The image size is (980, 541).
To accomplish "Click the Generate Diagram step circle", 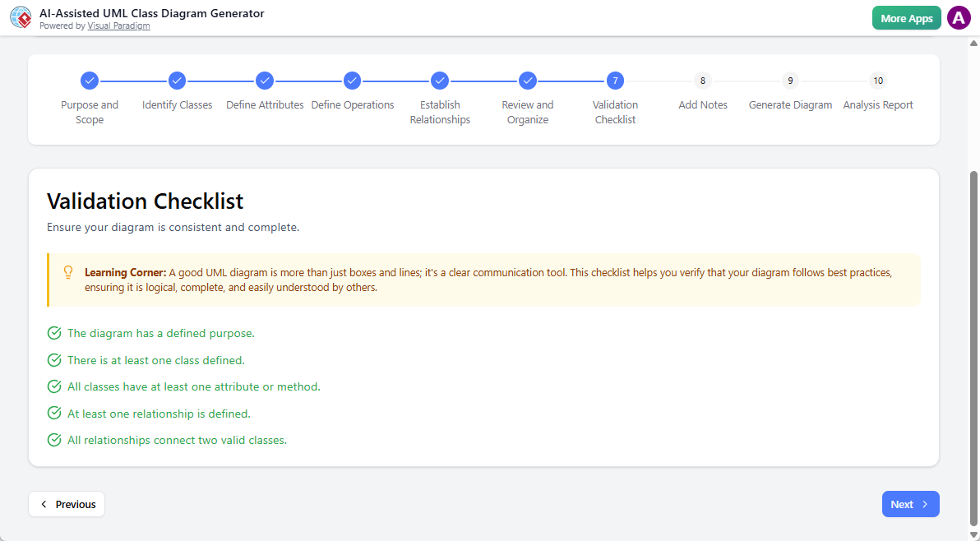I will click(790, 81).
